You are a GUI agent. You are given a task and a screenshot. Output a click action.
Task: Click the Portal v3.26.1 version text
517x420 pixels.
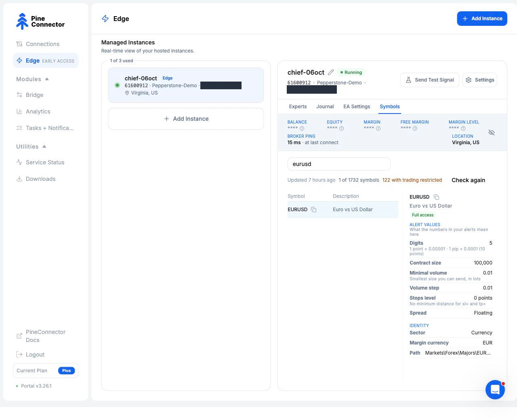(x=36, y=386)
